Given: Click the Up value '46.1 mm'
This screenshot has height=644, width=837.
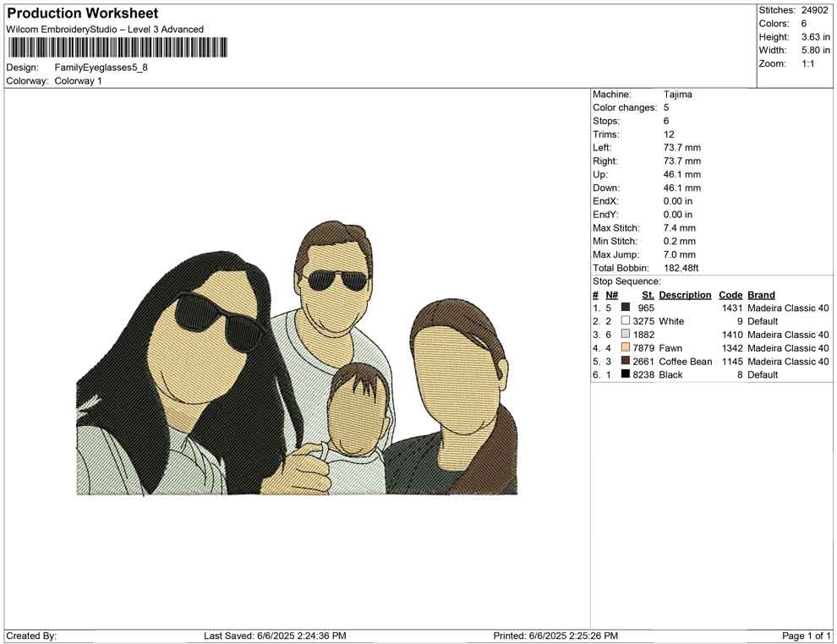Looking at the screenshot, I should pyautogui.click(x=682, y=174).
